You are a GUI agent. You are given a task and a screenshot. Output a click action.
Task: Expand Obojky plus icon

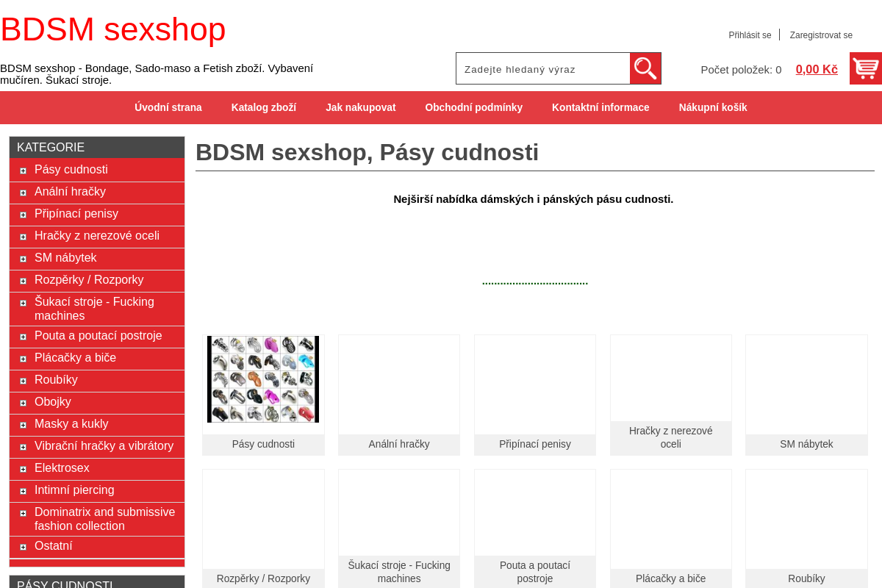point(23,403)
